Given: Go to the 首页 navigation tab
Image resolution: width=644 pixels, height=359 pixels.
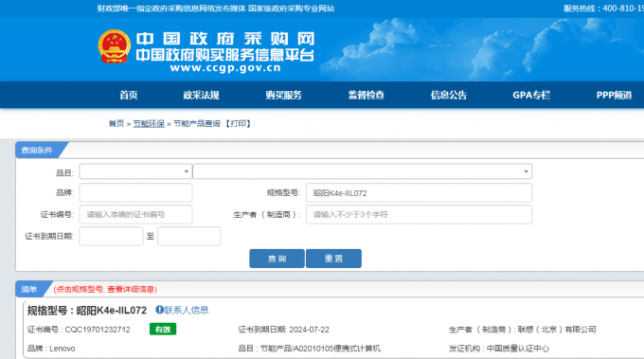Looking at the screenshot, I should 129,95.
